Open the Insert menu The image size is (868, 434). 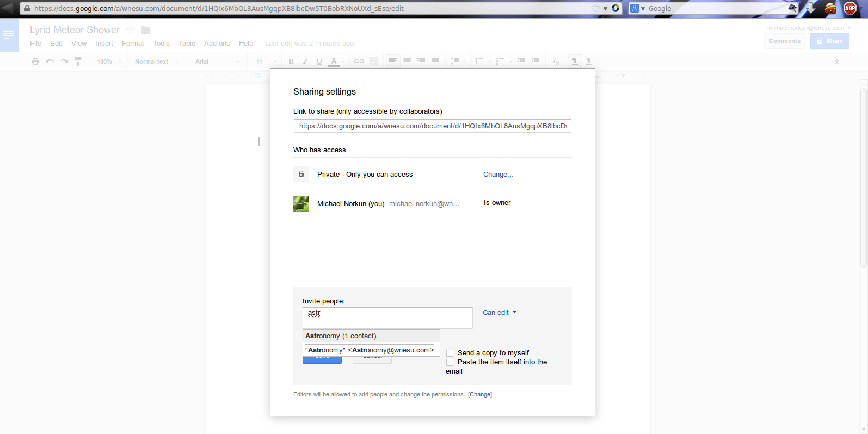tap(104, 44)
